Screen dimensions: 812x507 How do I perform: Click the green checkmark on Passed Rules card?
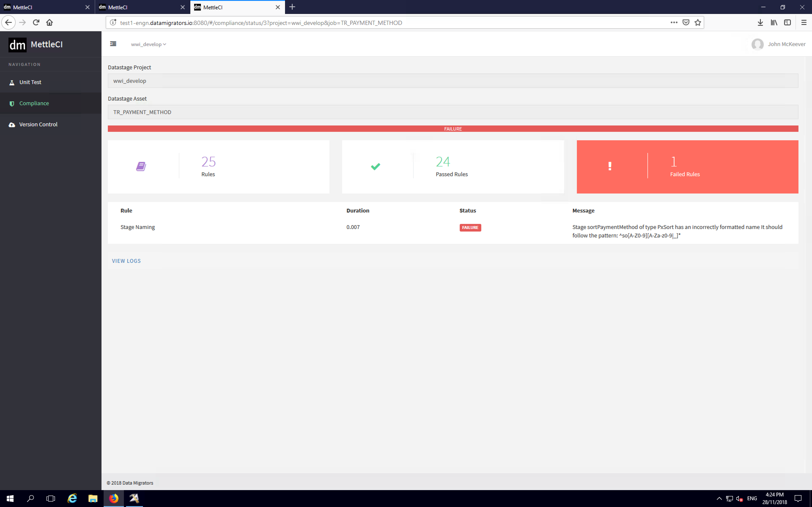tap(376, 166)
